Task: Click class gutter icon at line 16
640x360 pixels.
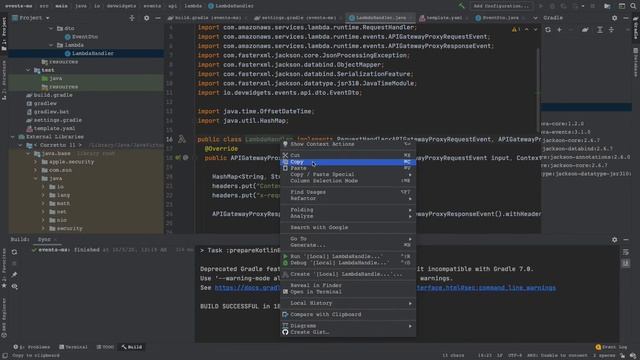Action: click(182, 140)
